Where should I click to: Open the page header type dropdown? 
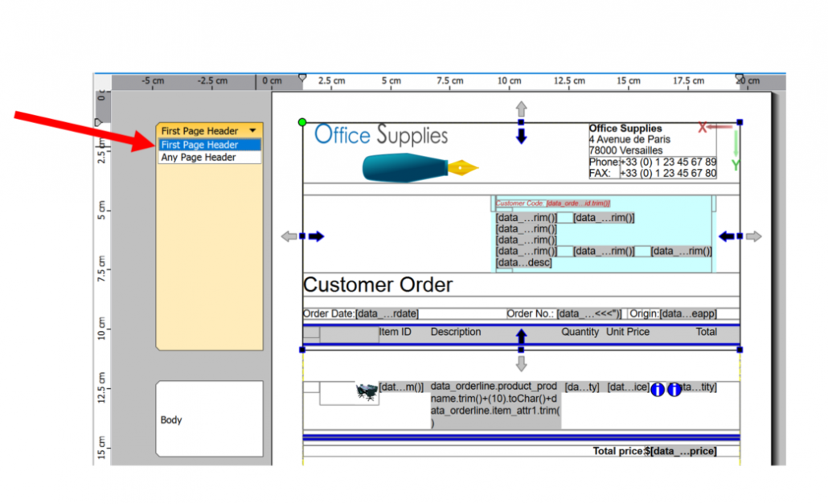coord(252,129)
